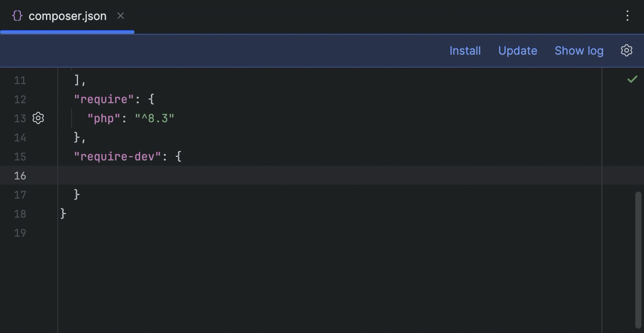Image resolution: width=644 pixels, height=333 pixels.
Task: Open the vertical three-dot tab options menu
Action: [627, 16]
